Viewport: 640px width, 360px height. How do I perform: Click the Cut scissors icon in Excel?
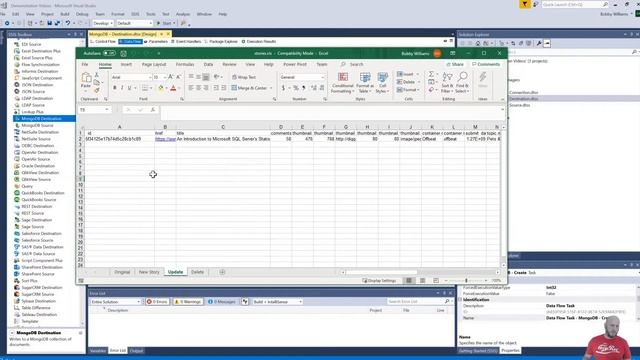click(97, 75)
